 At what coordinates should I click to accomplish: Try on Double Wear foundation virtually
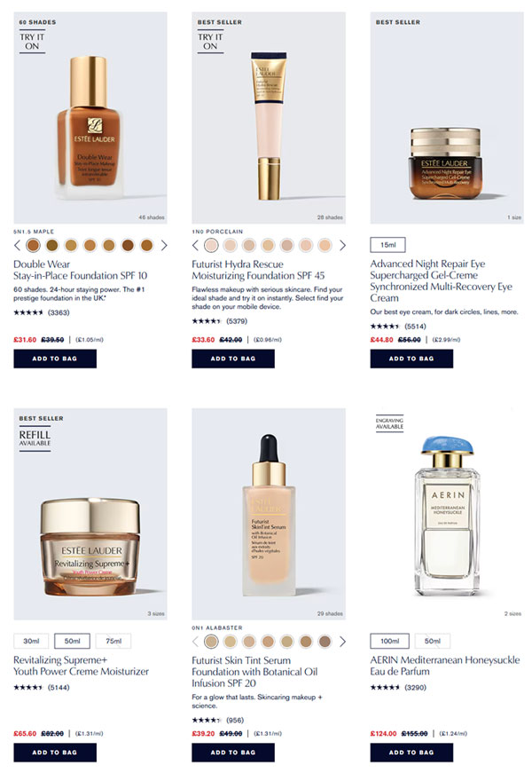[32, 43]
